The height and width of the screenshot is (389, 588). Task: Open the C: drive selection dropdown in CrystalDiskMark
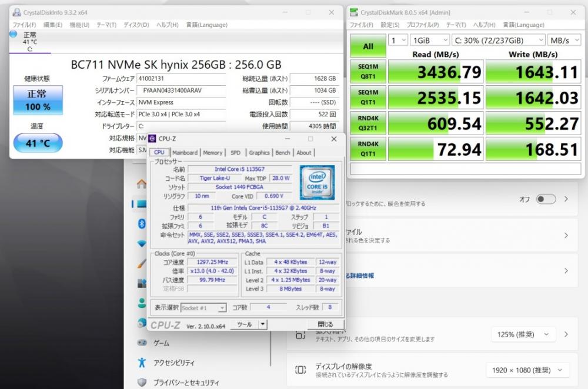(x=499, y=40)
